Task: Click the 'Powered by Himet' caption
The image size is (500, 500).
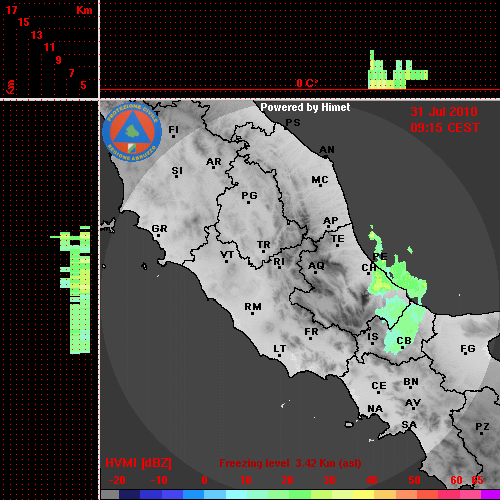Action: pos(305,107)
